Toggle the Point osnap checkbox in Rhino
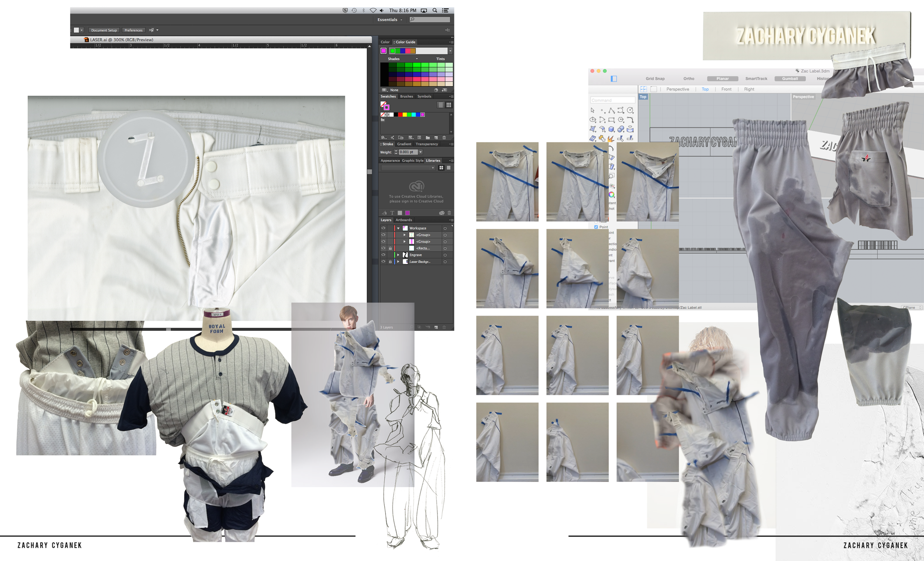The width and height of the screenshot is (924, 561). point(596,227)
